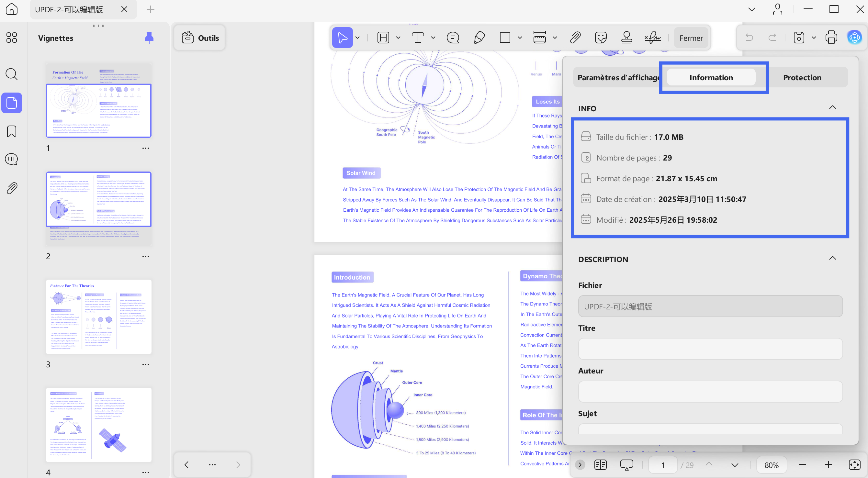Open more options for thumbnail 4
The width and height of the screenshot is (868, 478).
(x=146, y=472)
